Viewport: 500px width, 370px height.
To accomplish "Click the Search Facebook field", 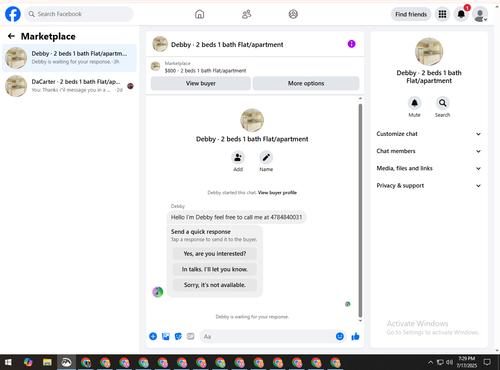I will 79,14.
